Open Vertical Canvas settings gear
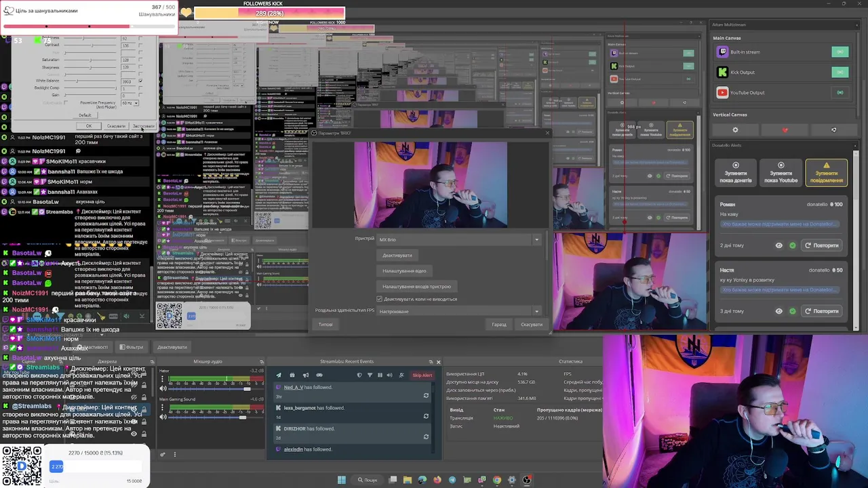This screenshot has height=488, width=868. [735, 130]
